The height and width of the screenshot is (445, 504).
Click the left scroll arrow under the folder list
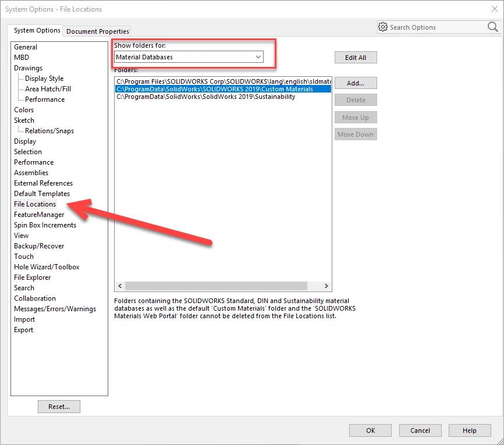coord(120,286)
